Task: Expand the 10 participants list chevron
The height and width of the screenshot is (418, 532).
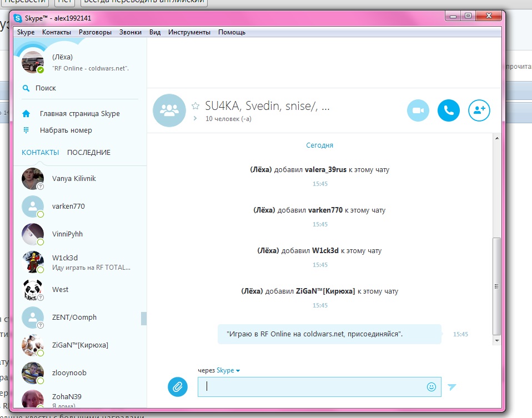Action: [x=195, y=118]
